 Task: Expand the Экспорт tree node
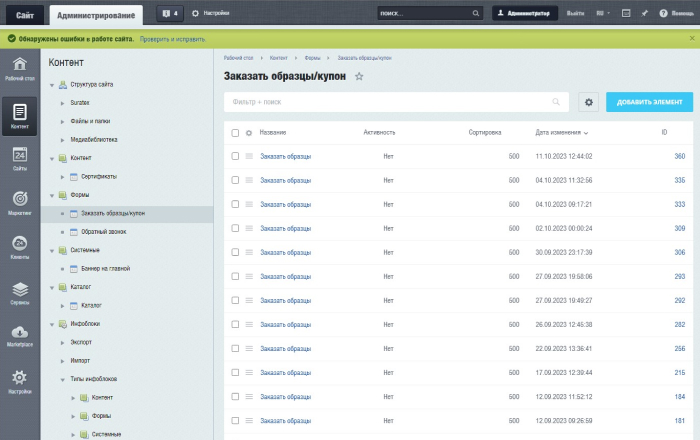click(x=62, y=343)
